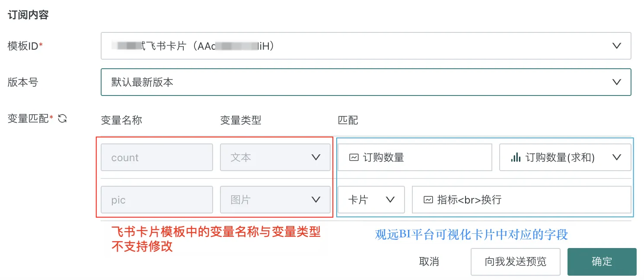Click the 匹配 column header

click(x=348, y=121)
